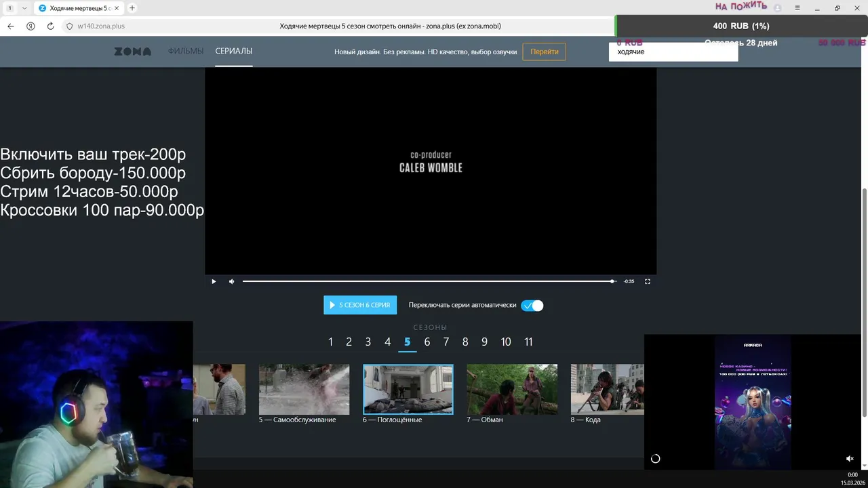Expand the tab list chevron
This screenshot has height=488, width=868.
[25, 8]
